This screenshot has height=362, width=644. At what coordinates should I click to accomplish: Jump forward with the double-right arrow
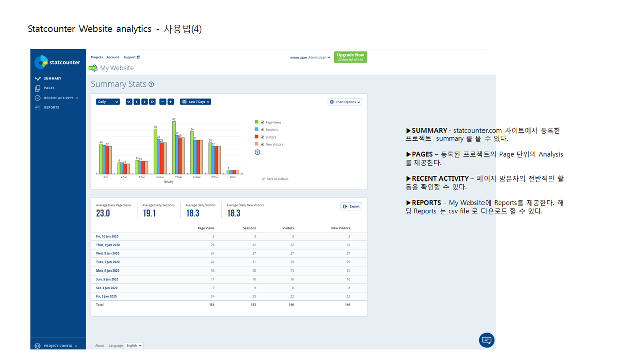tap(152, 102)
